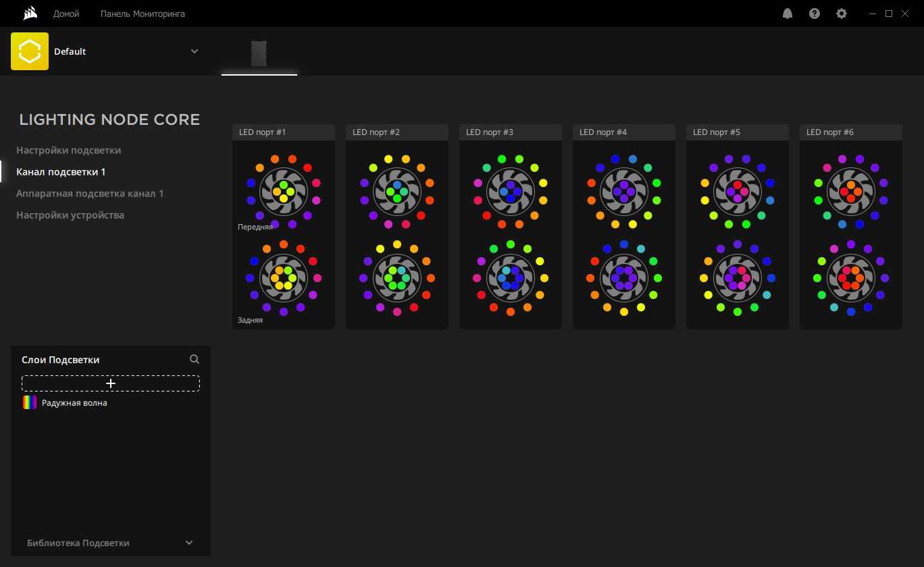This screenshot has height=567, width=924.
Task: Select the front fan icon in LED порт #3
Action: pyautogui.click(x=511, y=192)
